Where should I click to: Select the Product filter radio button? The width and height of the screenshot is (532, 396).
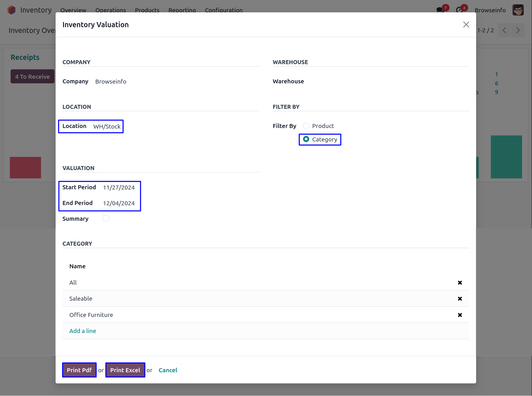click(306, 126)
